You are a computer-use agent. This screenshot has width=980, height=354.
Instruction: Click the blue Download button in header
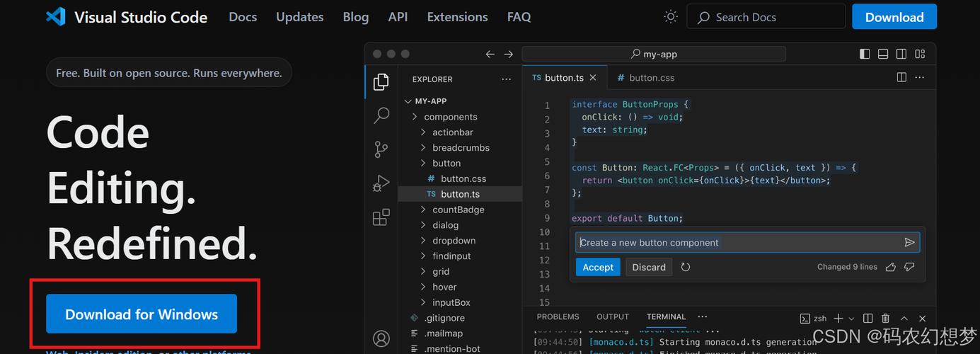click(894, 17)
